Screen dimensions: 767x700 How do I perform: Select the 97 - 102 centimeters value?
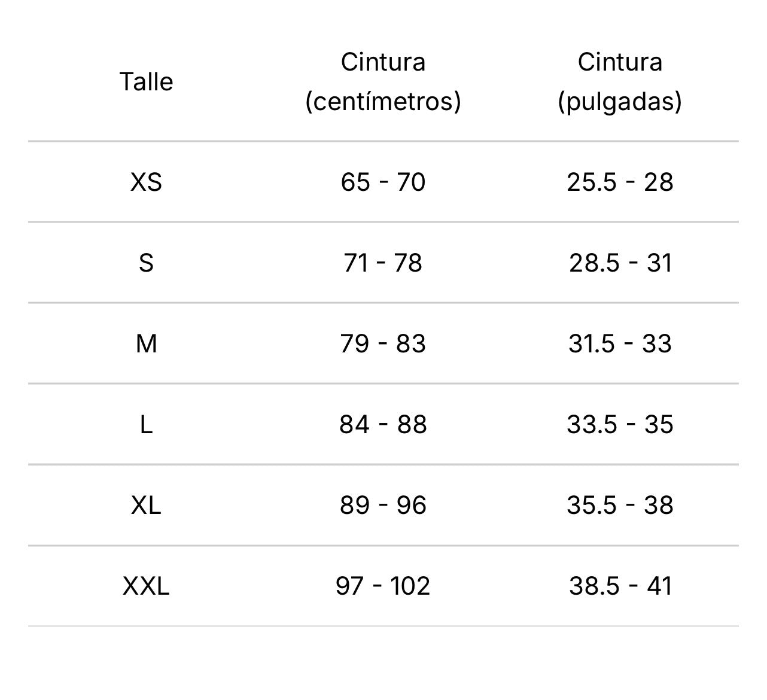[383, 586]
